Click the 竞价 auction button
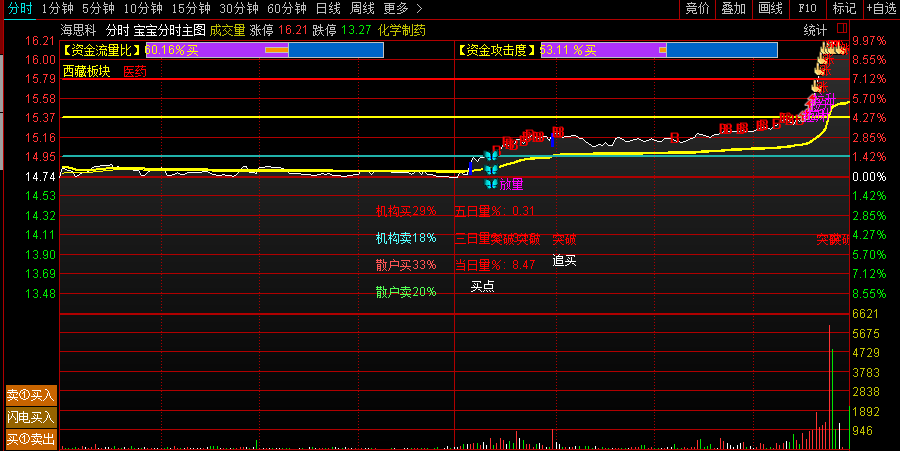The height and width of the screenshot is (451, 900). (697, 9)
